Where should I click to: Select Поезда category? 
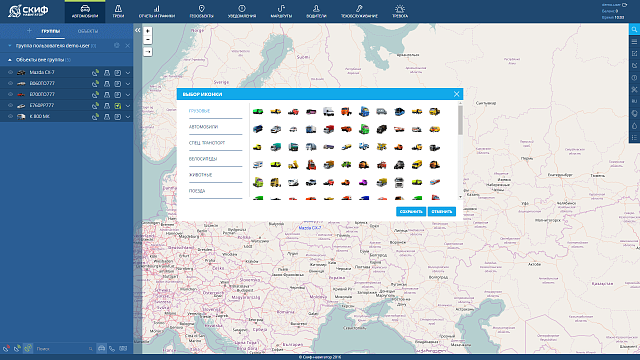(197, 191)
